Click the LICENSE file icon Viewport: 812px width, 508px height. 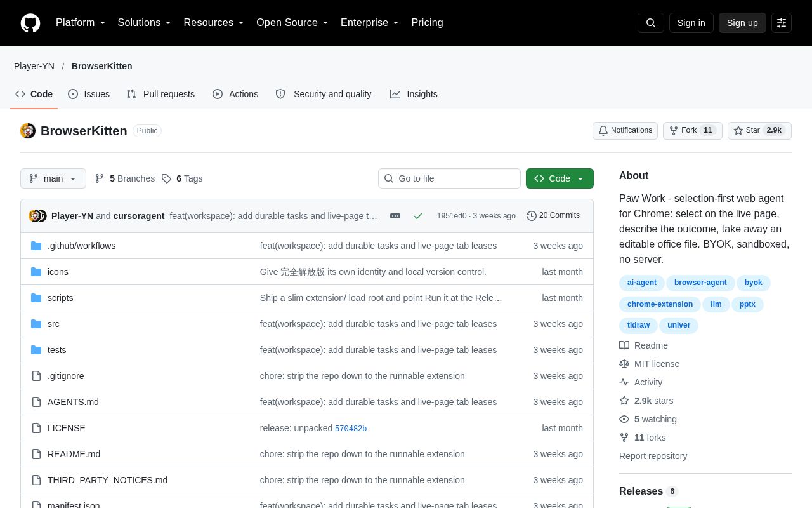36,428
